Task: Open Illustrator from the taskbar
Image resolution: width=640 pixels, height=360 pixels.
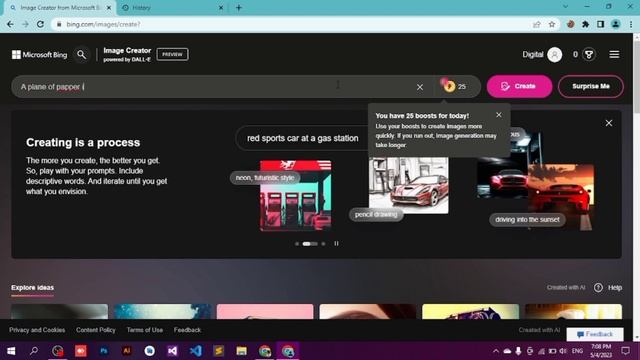Action: [127, 351]
